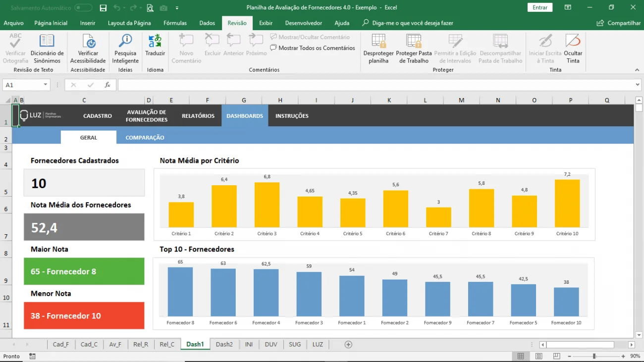Image resolution: width=644 pixels, height=362 pixels.
Task: Click the ribbon display options icon
Action: pyautogui.click(x=568, y=7)
